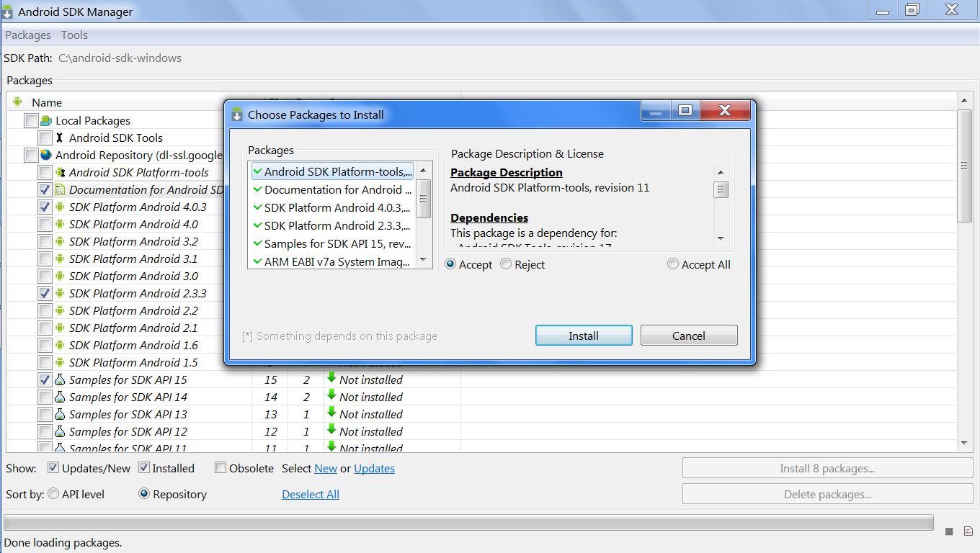Click the Local Packages folder icon
The image size is (980, 553).
[46, 120]
